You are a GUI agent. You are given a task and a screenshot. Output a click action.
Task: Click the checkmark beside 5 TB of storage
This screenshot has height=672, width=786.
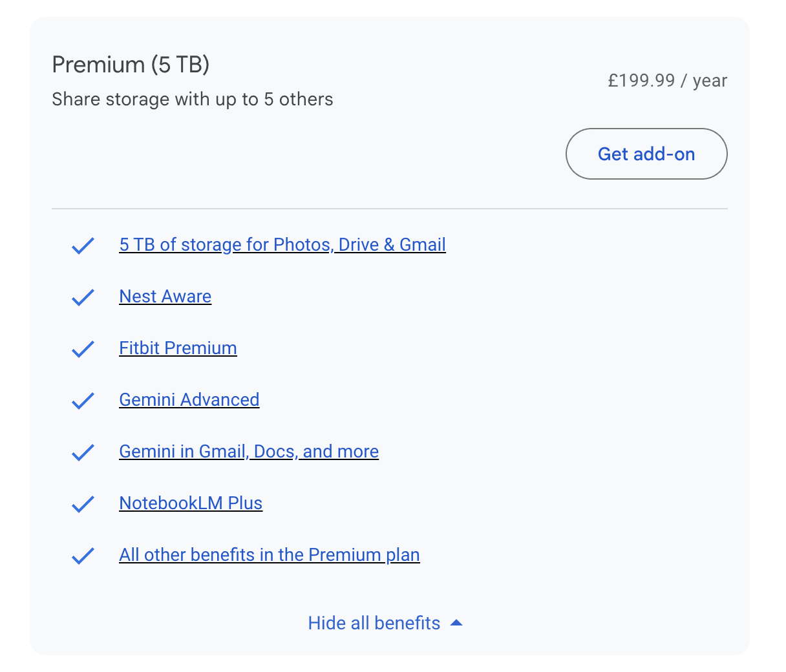point(83,246)
